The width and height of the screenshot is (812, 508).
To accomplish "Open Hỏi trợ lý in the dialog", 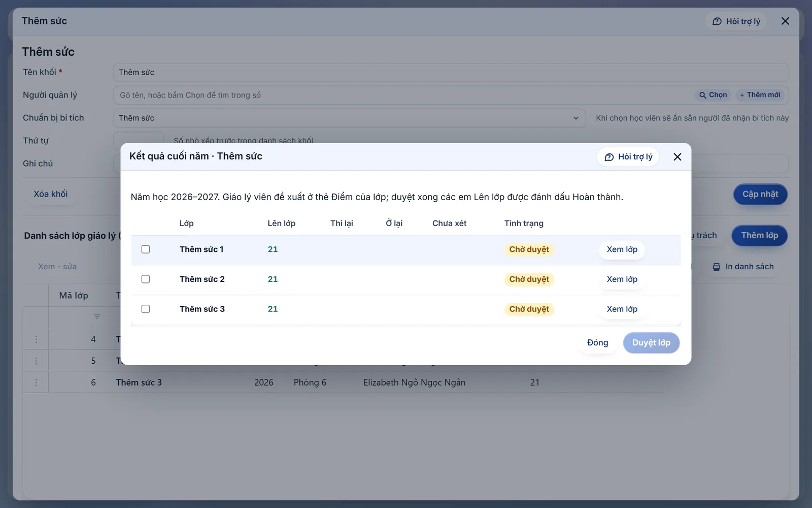I will tap(628, 157).
